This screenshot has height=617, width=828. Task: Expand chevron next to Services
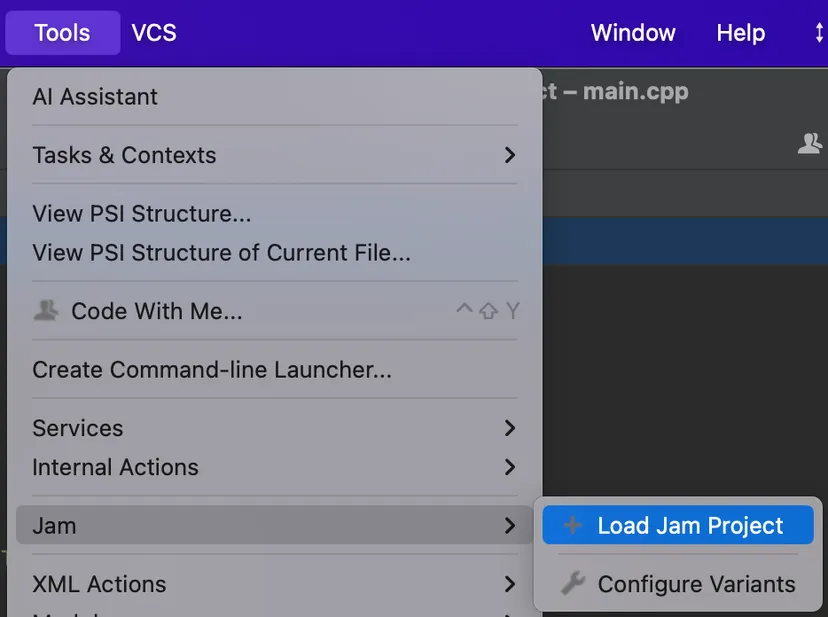point(510,428)
